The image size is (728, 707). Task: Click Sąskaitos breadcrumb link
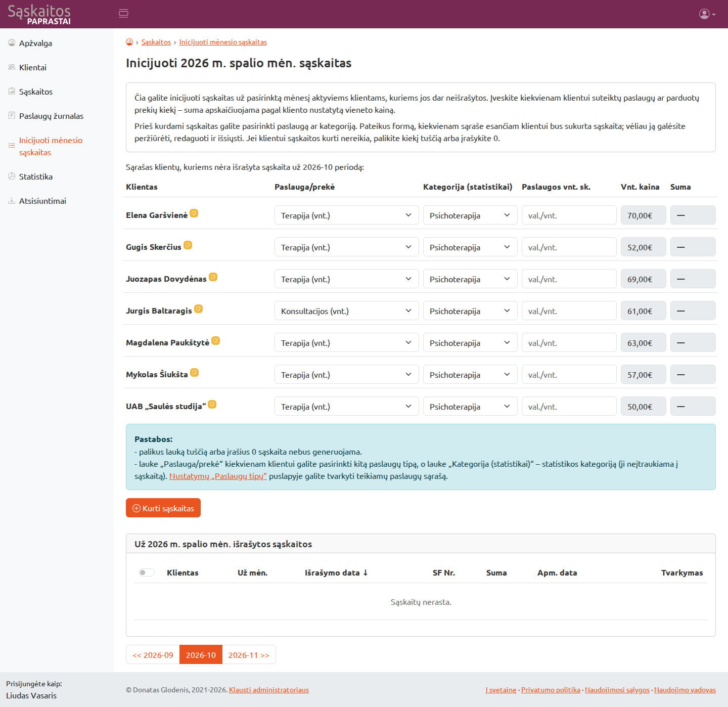[x=156, y=42]
